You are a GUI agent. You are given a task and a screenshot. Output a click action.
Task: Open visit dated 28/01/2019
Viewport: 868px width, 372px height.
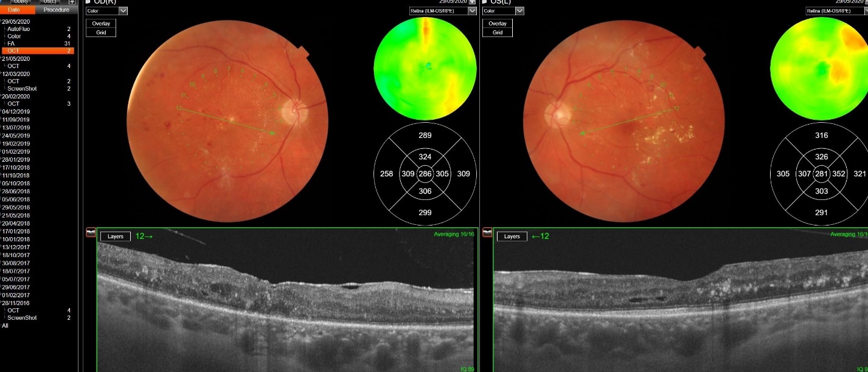point(16,159)
